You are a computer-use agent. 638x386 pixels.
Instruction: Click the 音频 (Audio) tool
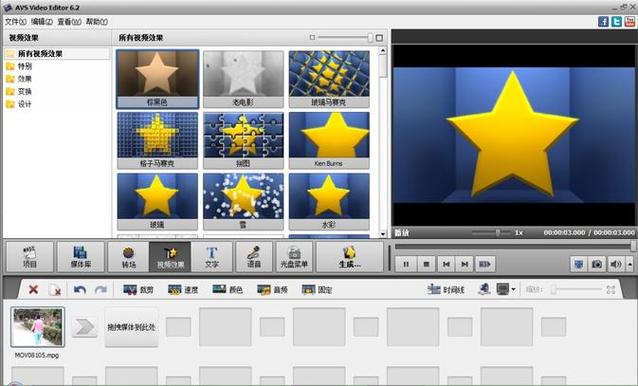click(273, 290)
